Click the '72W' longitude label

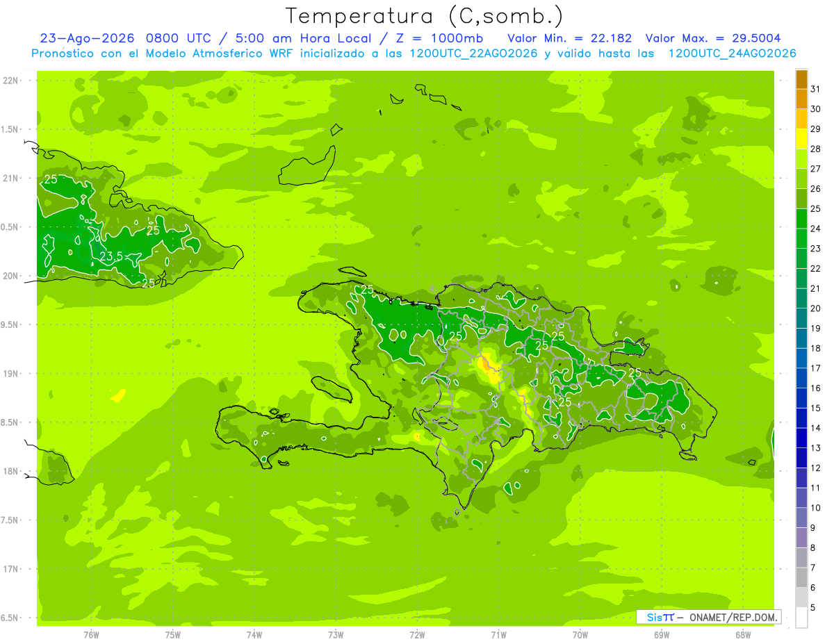point(417,634)
